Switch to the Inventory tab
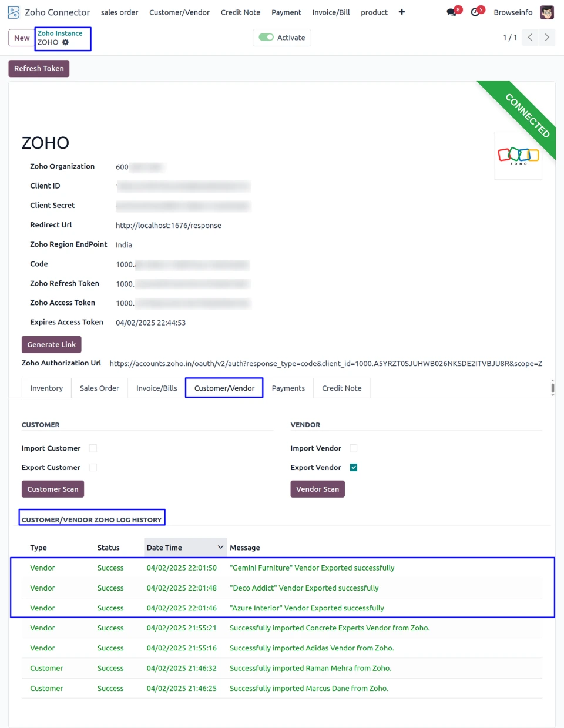 point(46,388)
